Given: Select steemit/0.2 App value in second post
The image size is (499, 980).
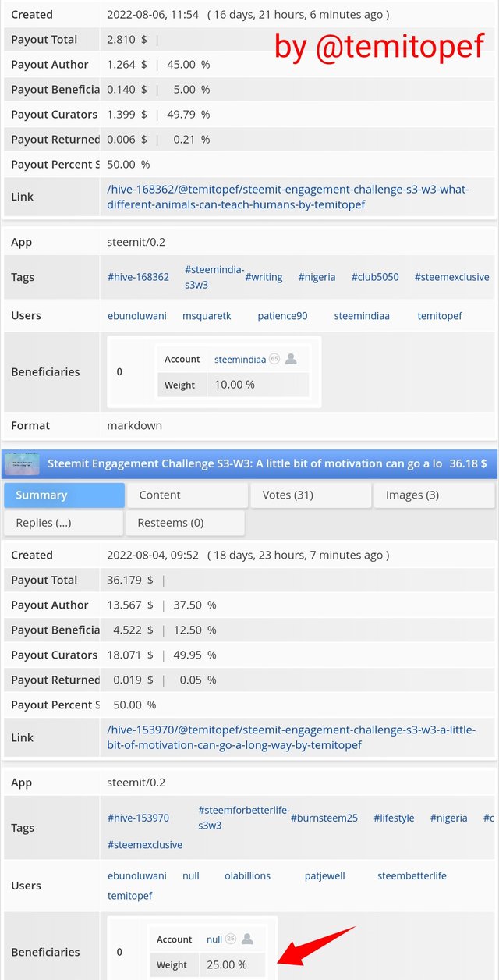Looking at the screenshot, I should [136, 783].
